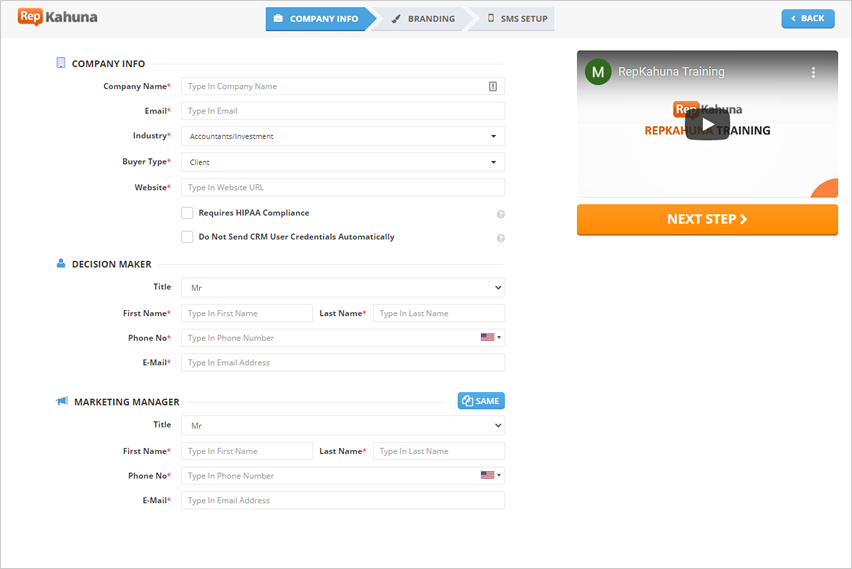This screenshot has width=852, height=569.
Task: Play the RepKahuna Training video
Action: (x=707, y=124)
